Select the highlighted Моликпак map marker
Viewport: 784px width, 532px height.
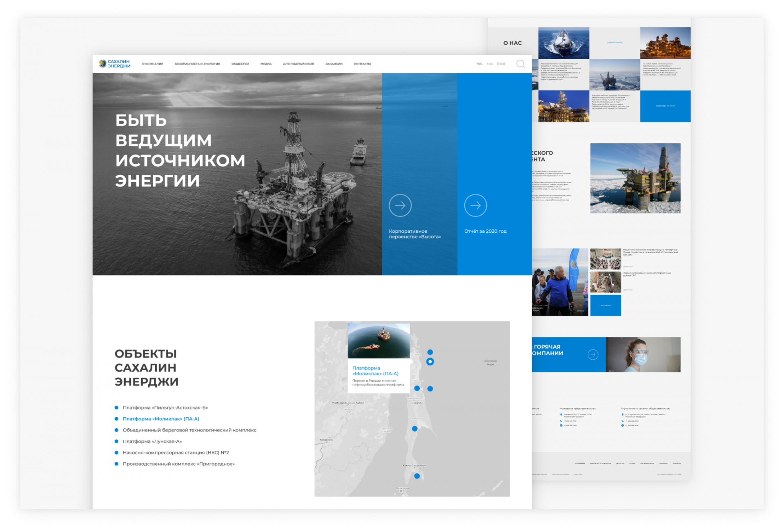[430, 361]
